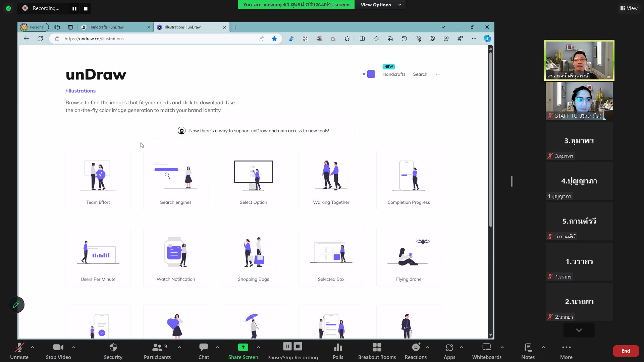
Task: Select the Walking Together illustration
Action: point(331,180)
